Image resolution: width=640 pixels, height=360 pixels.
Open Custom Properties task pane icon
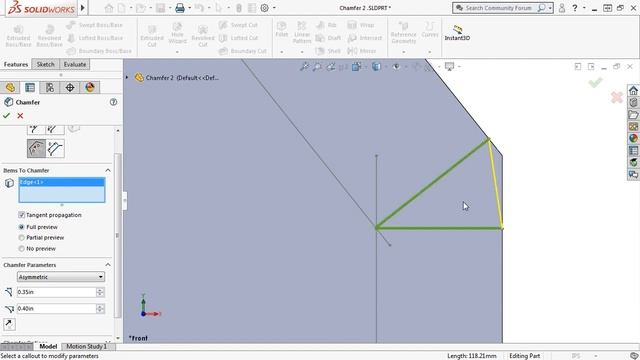(x=633, y=151)
